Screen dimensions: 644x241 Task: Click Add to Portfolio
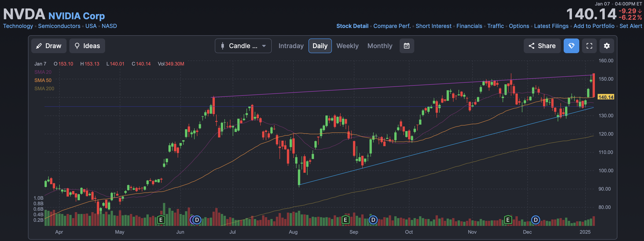click(594, 26)
